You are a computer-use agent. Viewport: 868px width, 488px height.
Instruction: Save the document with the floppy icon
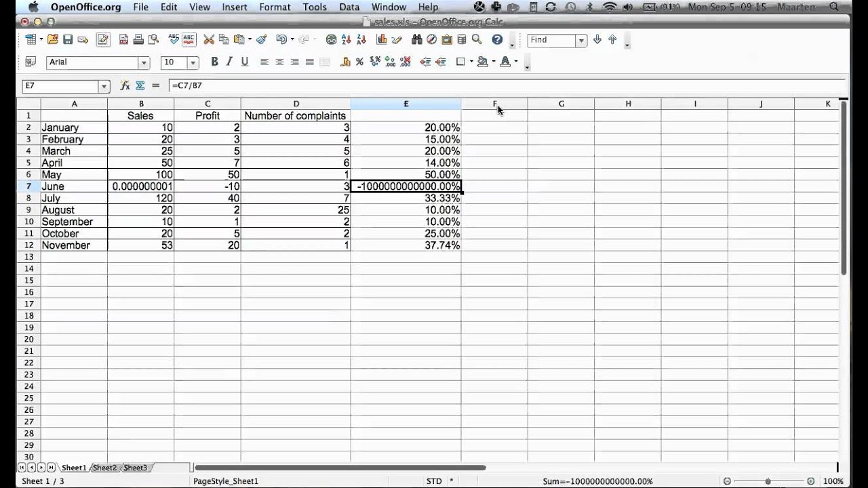pos(67,40)
